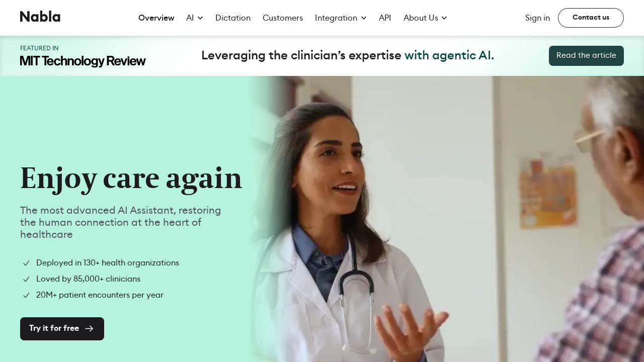
Task: Click the Nabla logo
Action: click(40, 17)
